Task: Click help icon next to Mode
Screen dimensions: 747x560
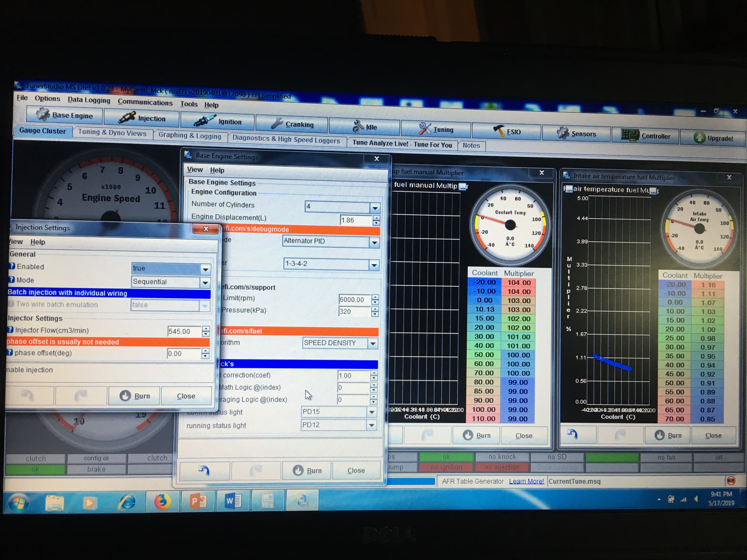Action: (x=11, y=279)
